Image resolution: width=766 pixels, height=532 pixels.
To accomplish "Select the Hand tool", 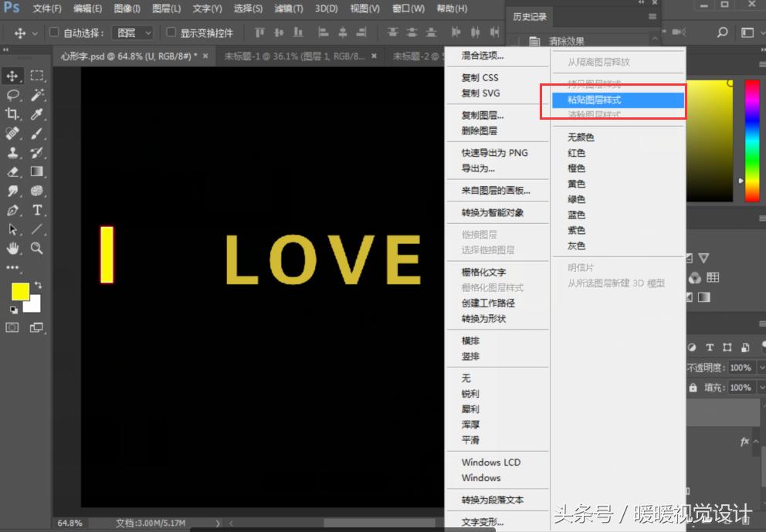I will pos(14,249).
